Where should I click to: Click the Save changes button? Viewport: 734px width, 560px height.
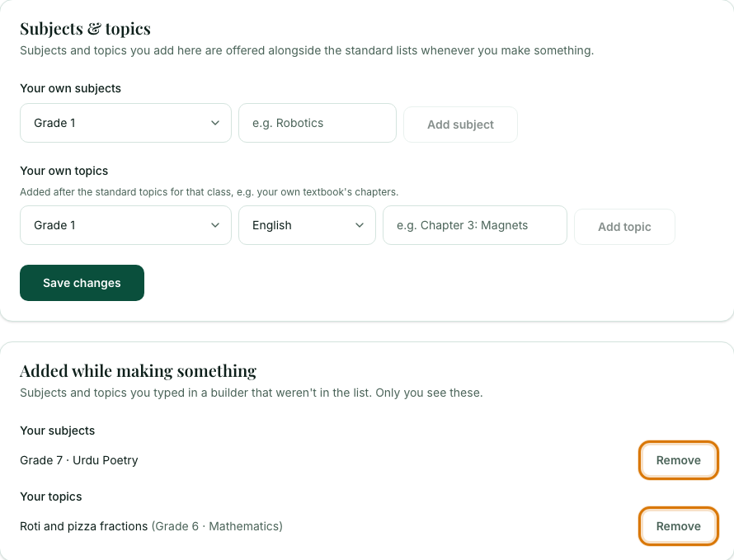[82, 283]
